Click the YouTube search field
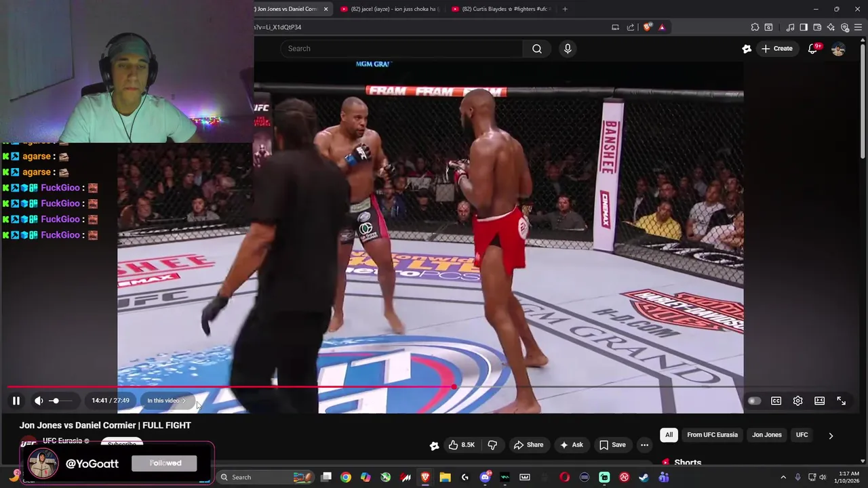Screen dimensions: 868x488 tap(401, 49)
